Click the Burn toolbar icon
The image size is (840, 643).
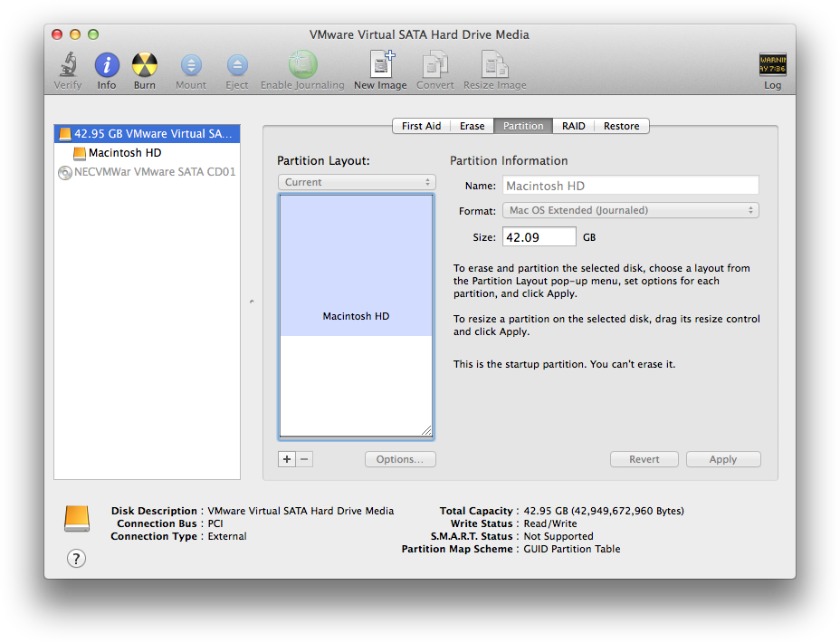145,65
